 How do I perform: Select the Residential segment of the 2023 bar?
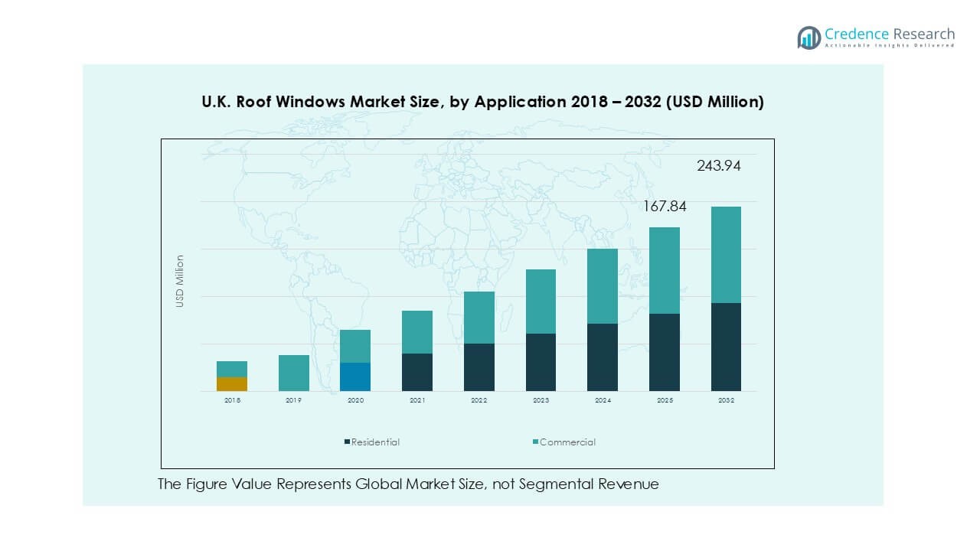pyautogui.click(x=541, y=362)
